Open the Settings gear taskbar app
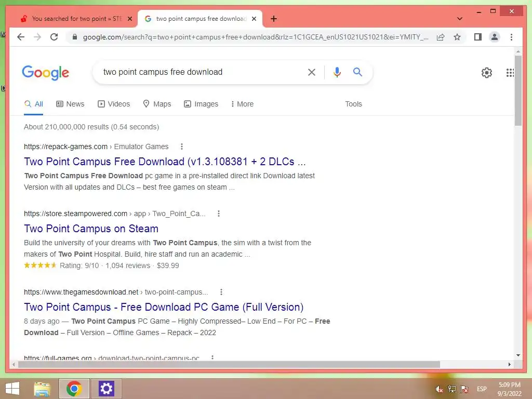 106,389
